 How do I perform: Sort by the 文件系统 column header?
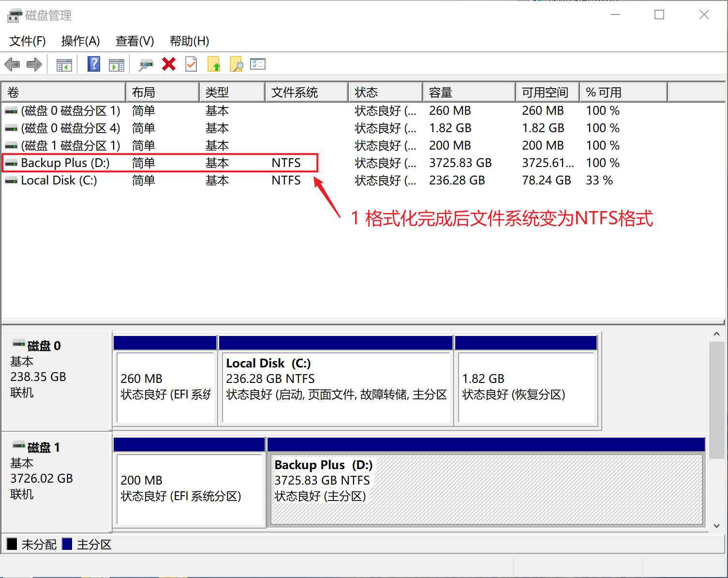pyautogui.click(x=295, y=91)
